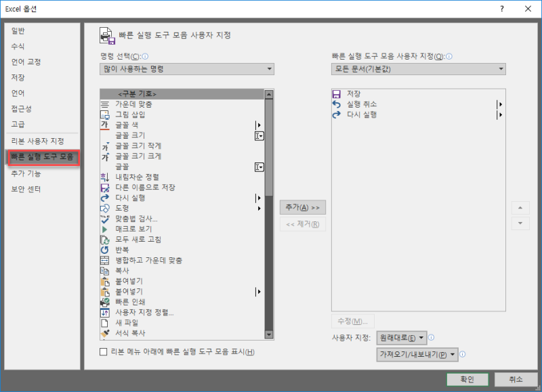Select the 붙여넣기 row with submenu arrow
The image size is (542, 392).
[x=182, y=292]
